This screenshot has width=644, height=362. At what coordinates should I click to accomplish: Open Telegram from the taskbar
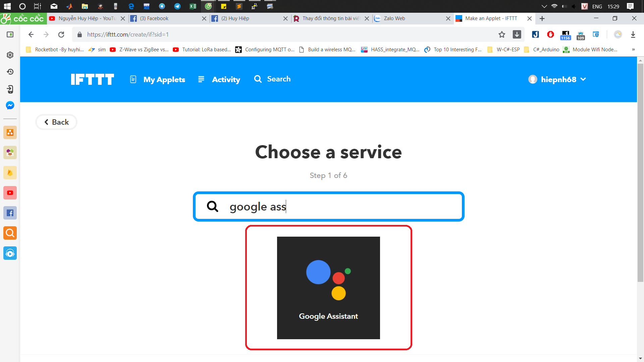click(177, 6)
